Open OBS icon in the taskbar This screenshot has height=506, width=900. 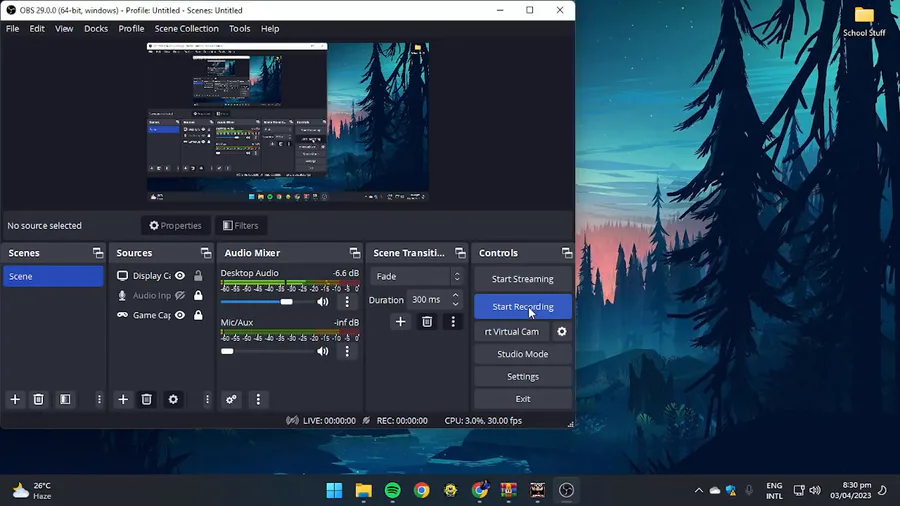(x=567, y=490)
